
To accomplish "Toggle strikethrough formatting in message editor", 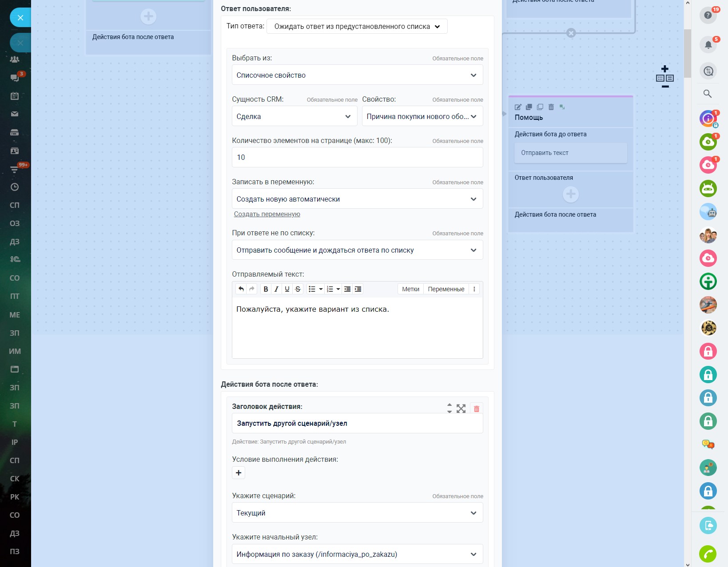I will pyautogui.click(x=298, y=289).
